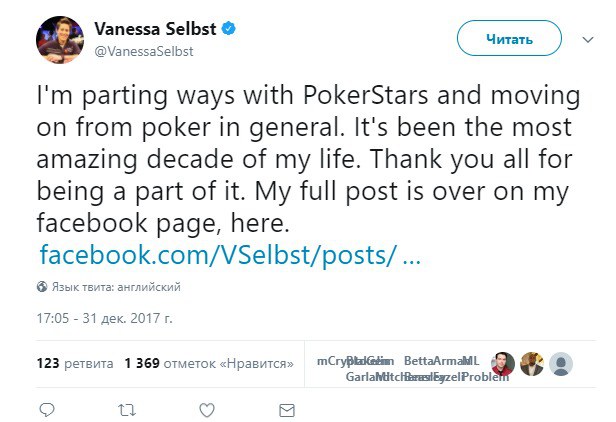Click the globe icon beside tweet language

[42, 287]
